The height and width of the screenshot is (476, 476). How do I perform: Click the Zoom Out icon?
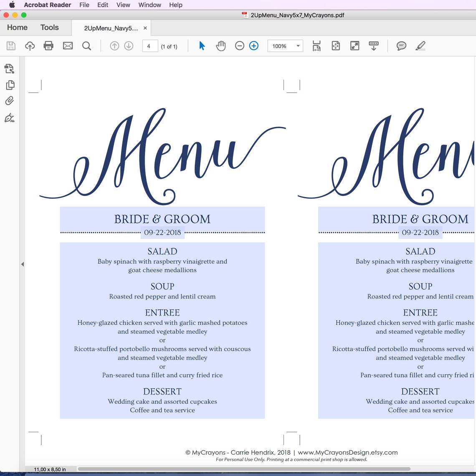[240, 46]
